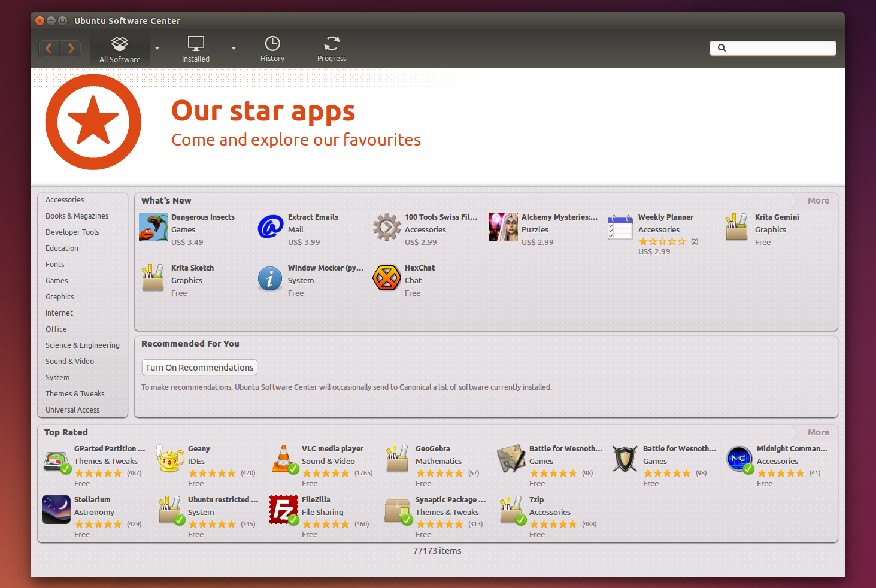This screenshot has width=876, height=588.
Task: Click the 100 Tools Swiss File gear icon
Action: pos(387,227)
